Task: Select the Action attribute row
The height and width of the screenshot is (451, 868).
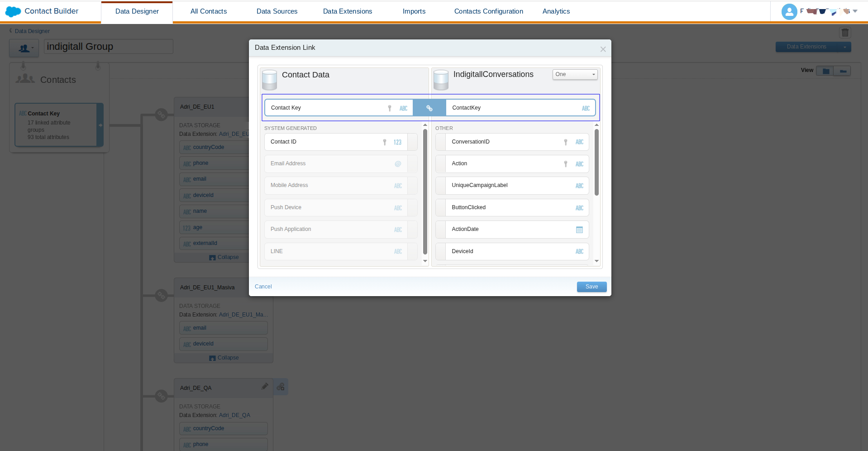Action: [512, 164]
